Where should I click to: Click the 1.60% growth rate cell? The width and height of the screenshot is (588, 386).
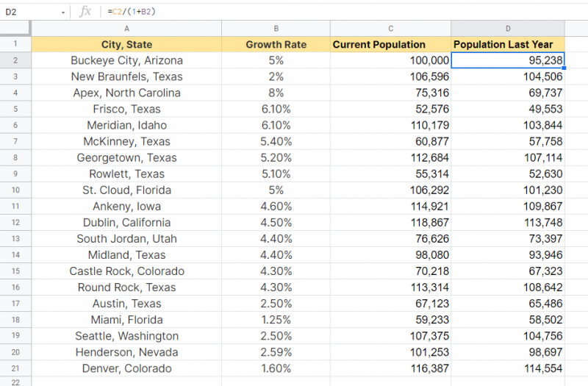pyautogui.click(x=276, y=368)
